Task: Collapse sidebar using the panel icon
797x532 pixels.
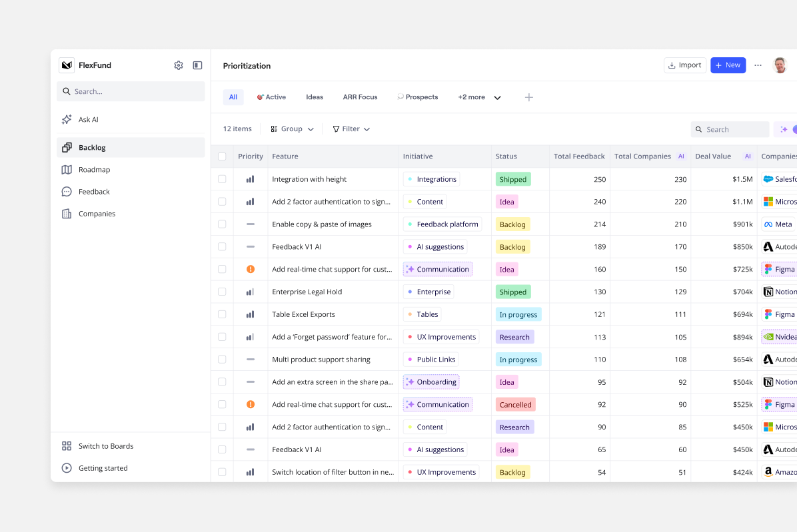Action: (x=197, y=65)
